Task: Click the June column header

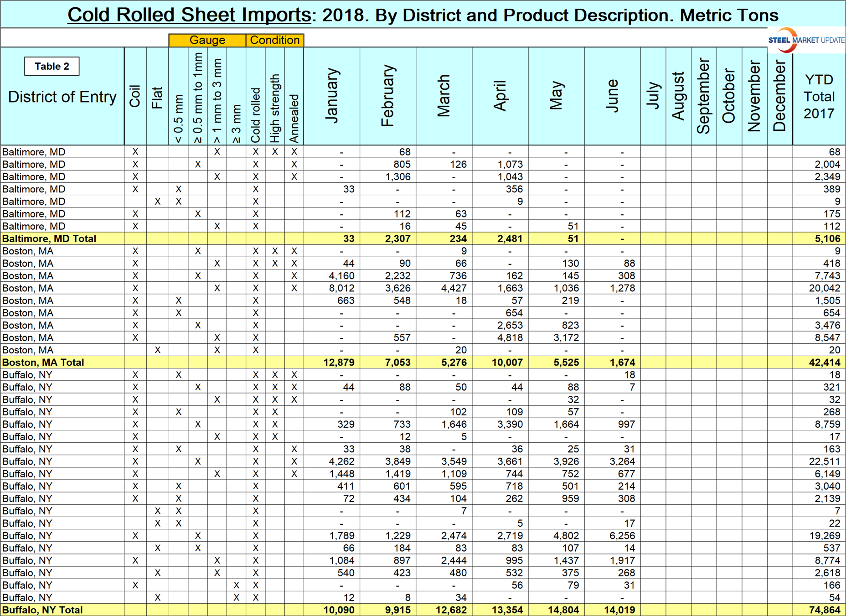Action: click(613, 96)
